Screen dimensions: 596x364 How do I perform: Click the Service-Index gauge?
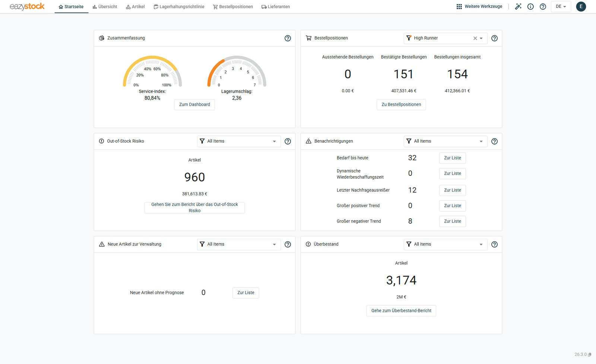(152, 72)
